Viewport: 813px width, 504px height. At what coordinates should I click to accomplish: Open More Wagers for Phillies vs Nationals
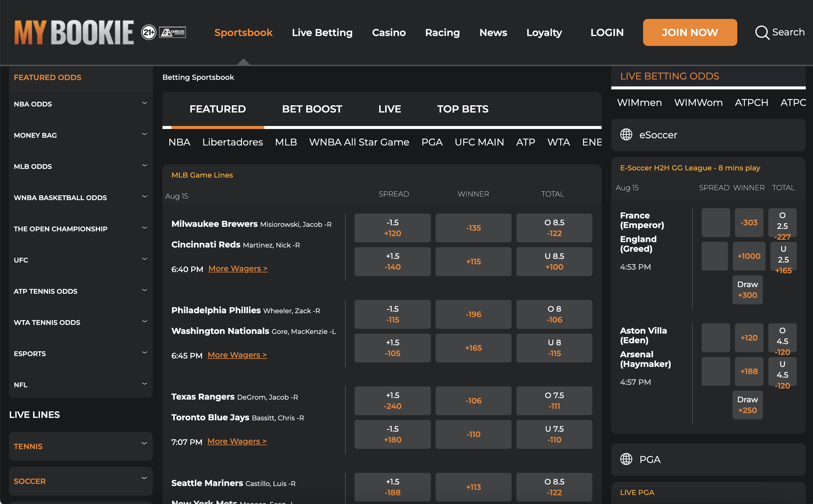(x=237, y=355)
